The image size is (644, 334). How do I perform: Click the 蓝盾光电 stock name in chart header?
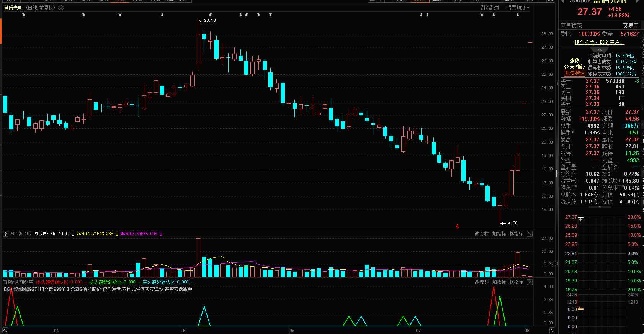coord(13,8)
